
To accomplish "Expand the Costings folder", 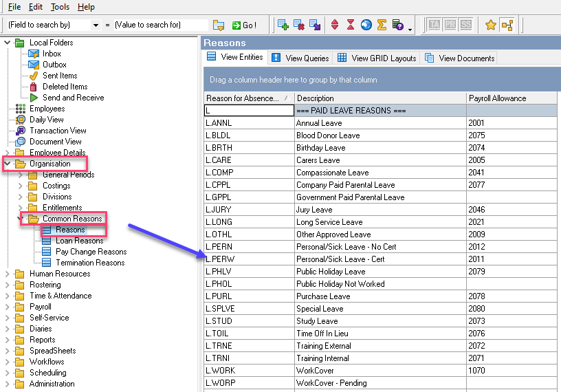I will coord(21,186).
